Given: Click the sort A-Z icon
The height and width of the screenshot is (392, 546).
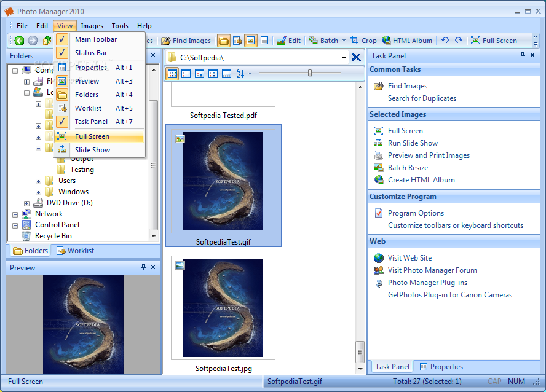Looking at the screenshot, I should [240, 73].
